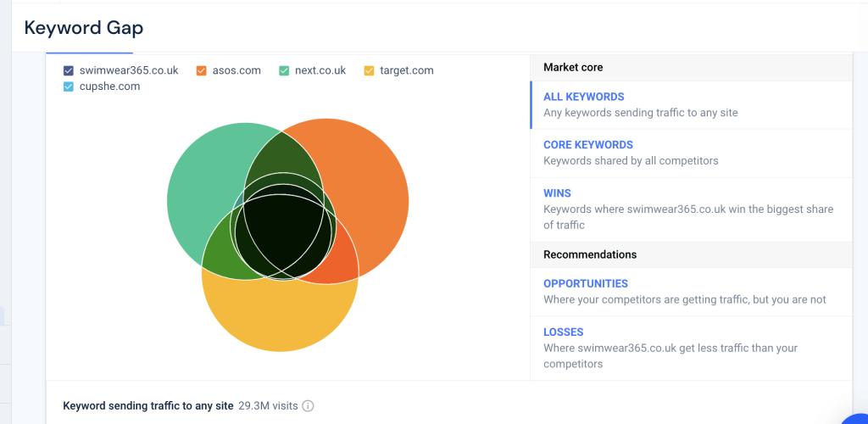Disable the next.co.uk checkbox

pyautogui.click(x=284, y=71)
